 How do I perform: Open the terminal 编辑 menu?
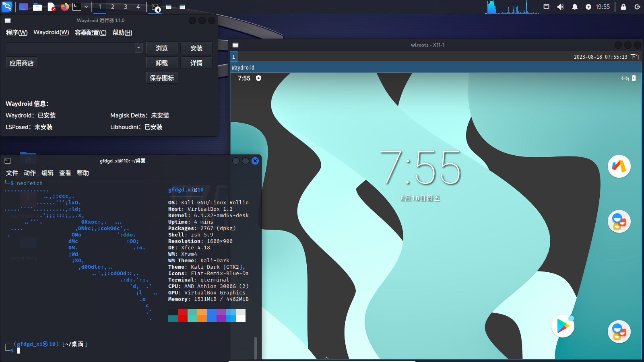click(47, 173)
